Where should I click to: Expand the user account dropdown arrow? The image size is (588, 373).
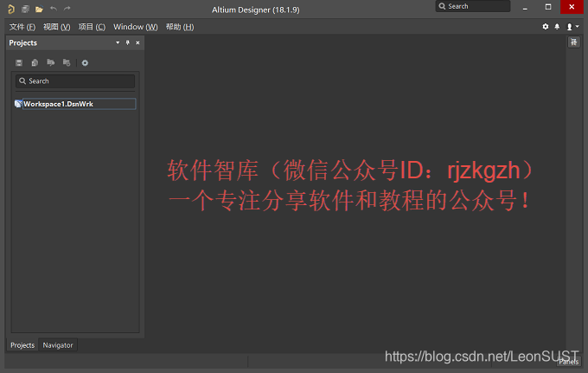(577, 27)
